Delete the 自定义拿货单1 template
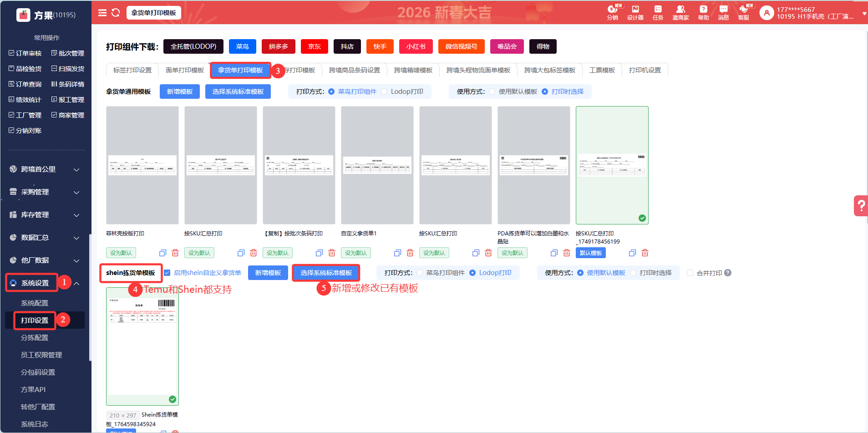The height and width of the screenshot is (433, 868). point(410,253)
